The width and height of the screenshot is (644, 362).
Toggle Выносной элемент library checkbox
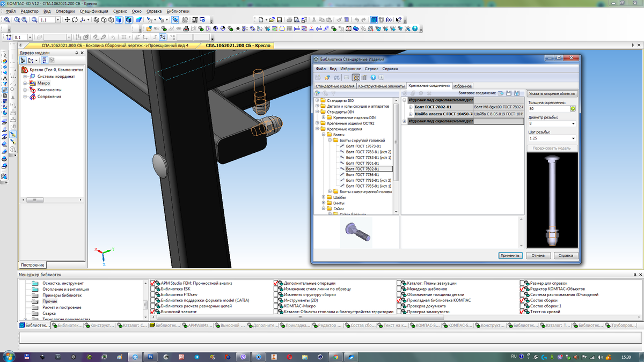(153, 311)
